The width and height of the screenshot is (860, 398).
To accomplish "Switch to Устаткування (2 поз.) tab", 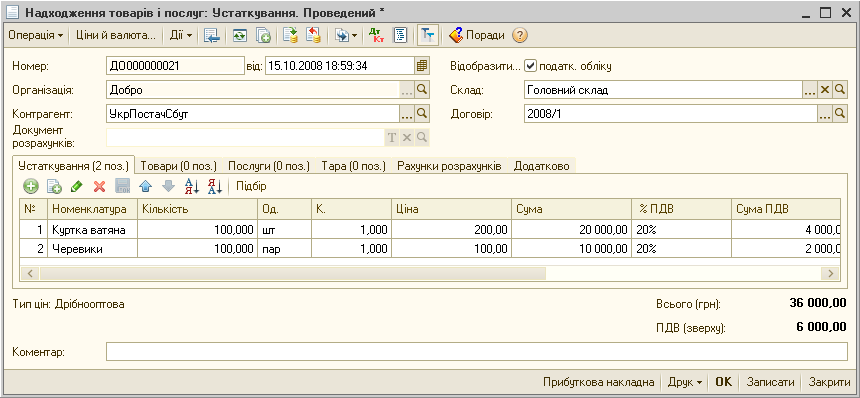I will 73,165.
